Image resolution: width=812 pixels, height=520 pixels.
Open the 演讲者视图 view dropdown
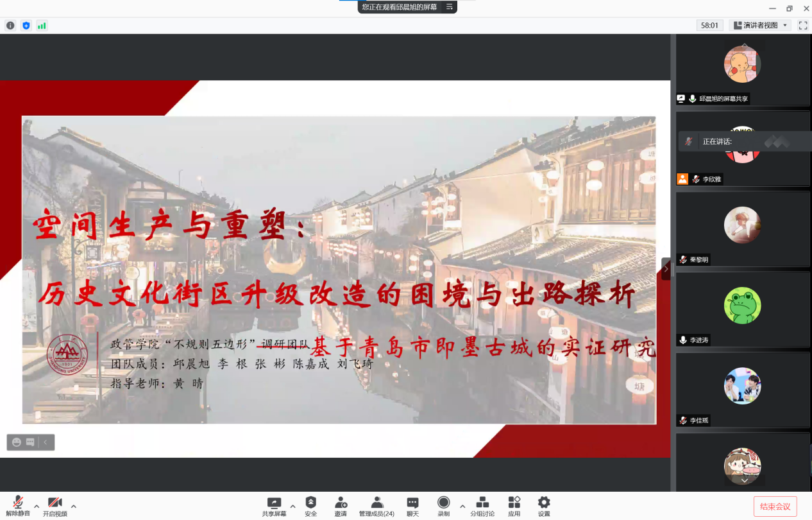pos(761,26)
